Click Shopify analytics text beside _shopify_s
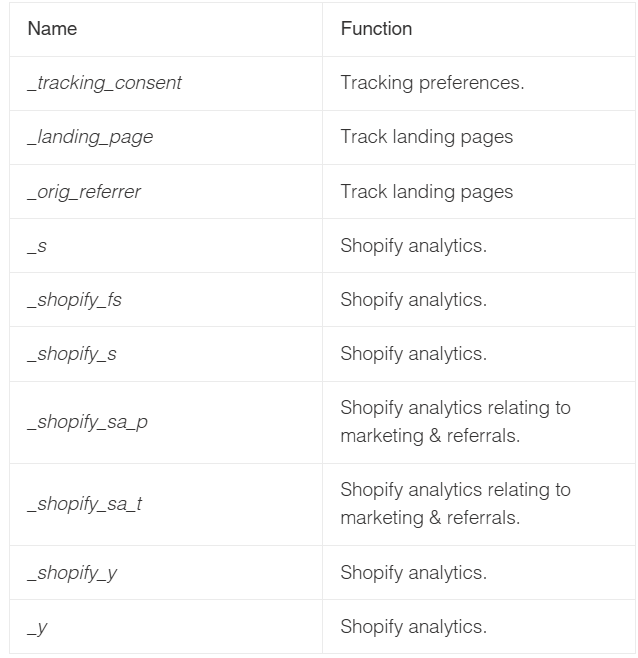This screenshot has width=638, height=658. coord(414,355)
